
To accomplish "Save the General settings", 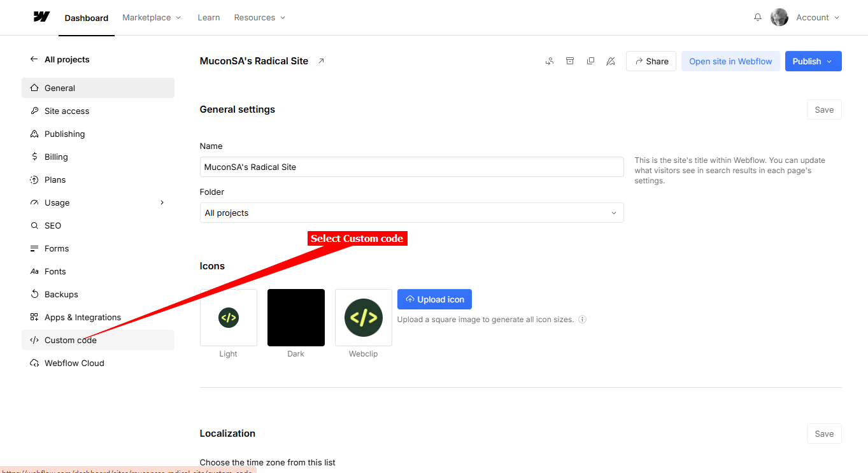I will pyautogui.click(x=824, y=109).
